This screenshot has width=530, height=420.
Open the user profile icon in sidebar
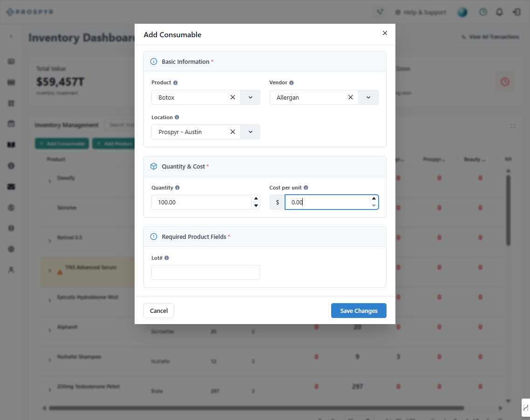tap(11, 270)
